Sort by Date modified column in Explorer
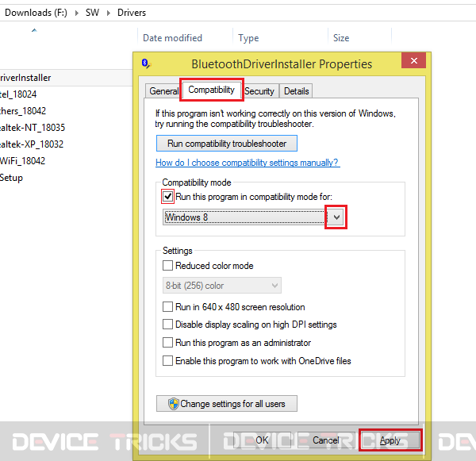Image resolution: width=476 pixels, height=461 pixels. 172,38
